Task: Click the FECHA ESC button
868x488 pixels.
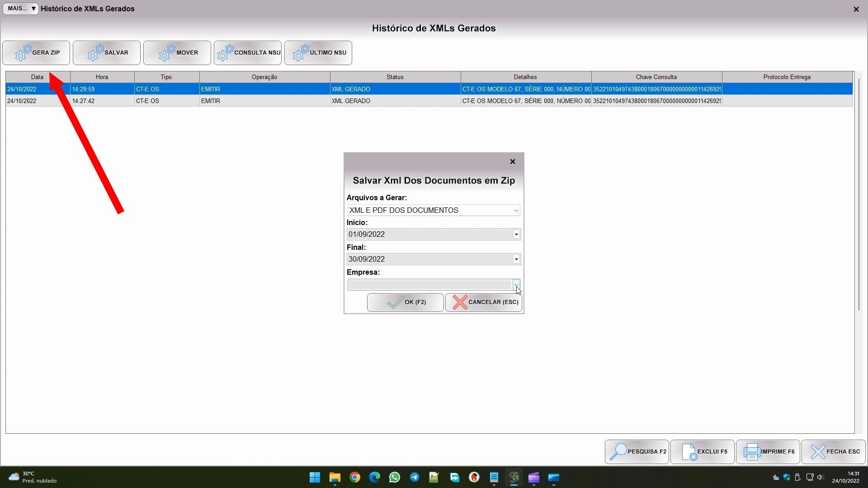Action: (834, 452)
